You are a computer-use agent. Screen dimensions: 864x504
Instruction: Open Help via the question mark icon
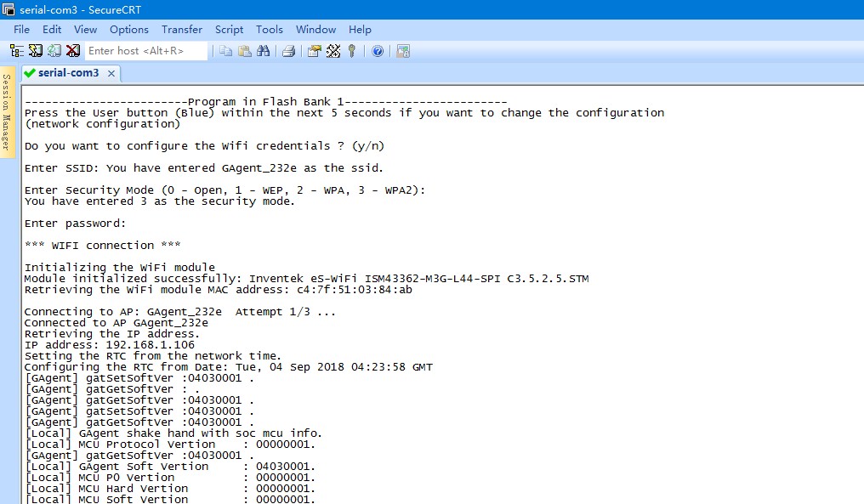(x=378, y=51)
